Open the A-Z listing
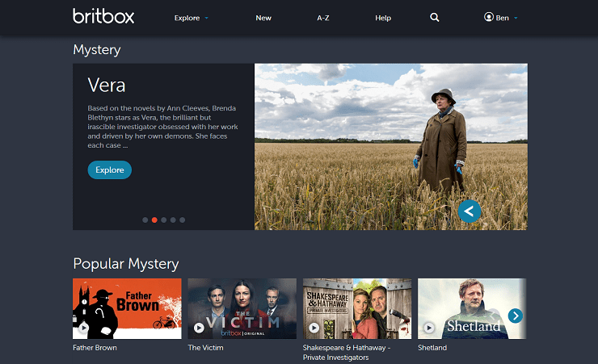Viewport: 598px width, 364px height. [323, 18]
